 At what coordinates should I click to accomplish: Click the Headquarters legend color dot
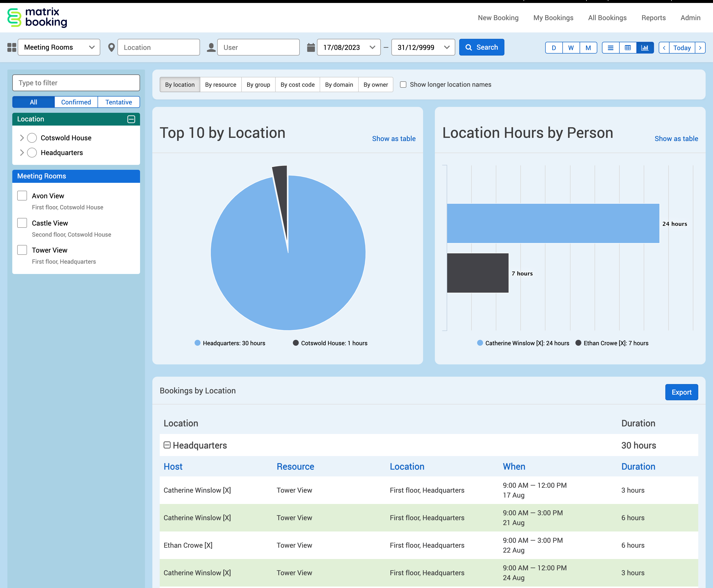pyautogui.click(x=198, y=343)
